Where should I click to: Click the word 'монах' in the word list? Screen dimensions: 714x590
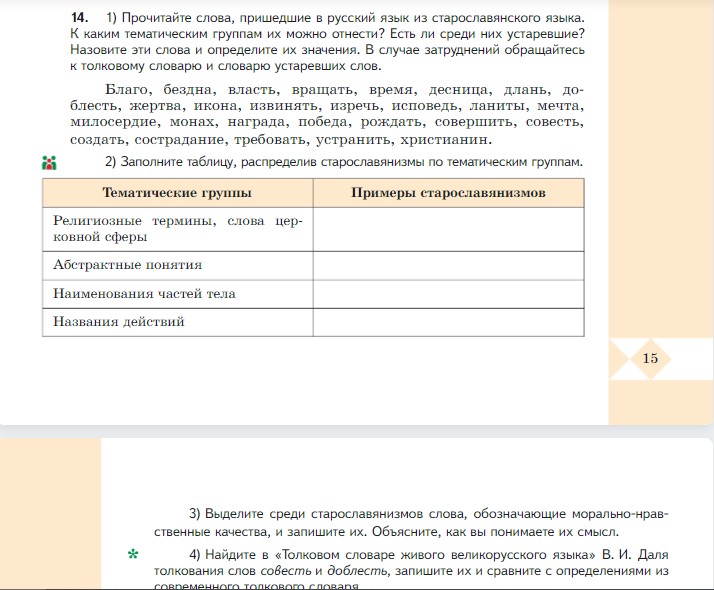pyautogui.click(x=190, y=122)
